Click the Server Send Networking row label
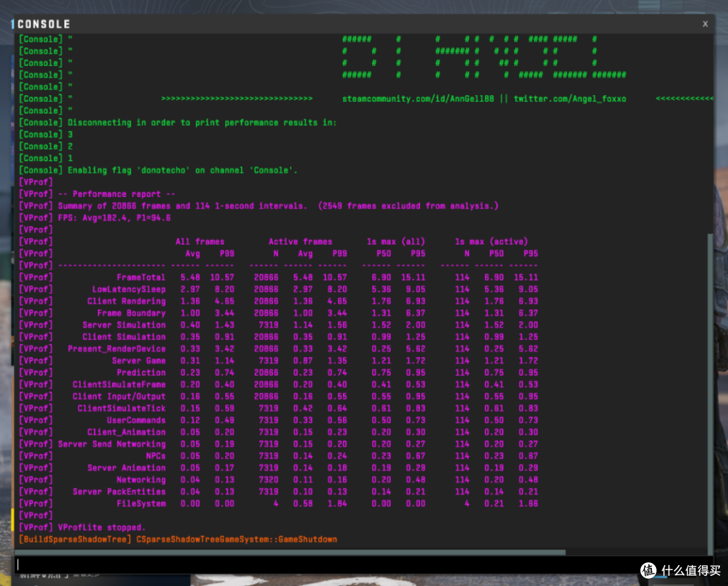 tap(112, 444)
